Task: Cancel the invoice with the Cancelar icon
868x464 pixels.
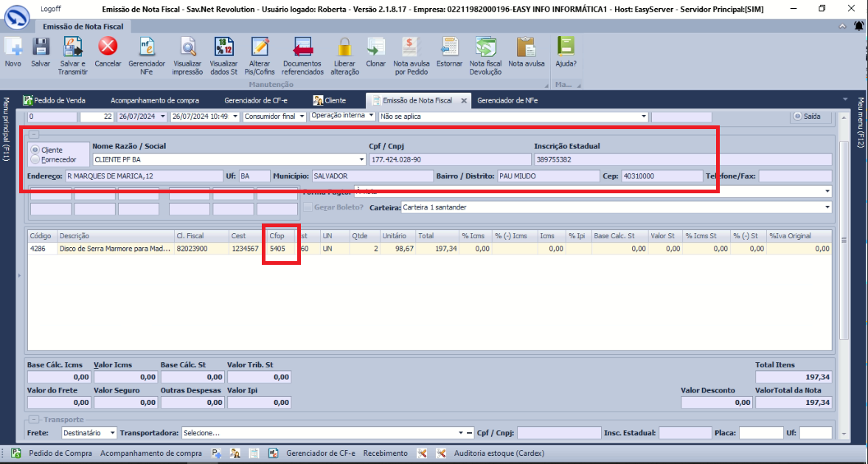Action: (x=108, y=47)
